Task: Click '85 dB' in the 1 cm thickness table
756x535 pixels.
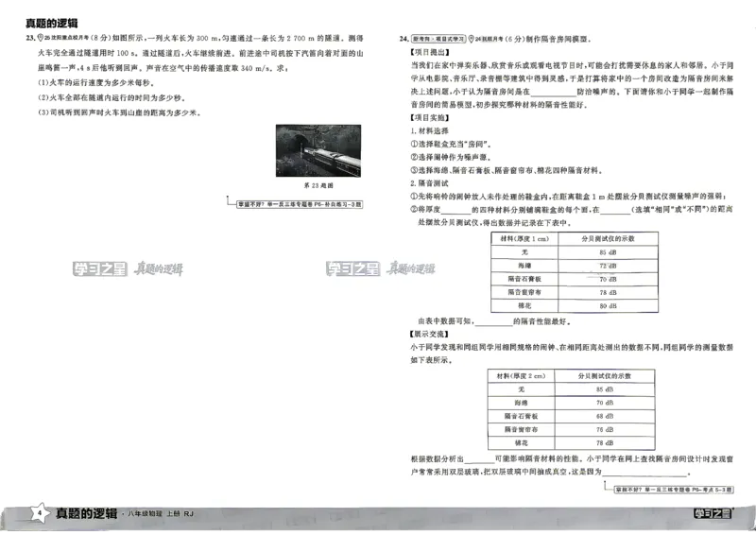Action: 608,252
